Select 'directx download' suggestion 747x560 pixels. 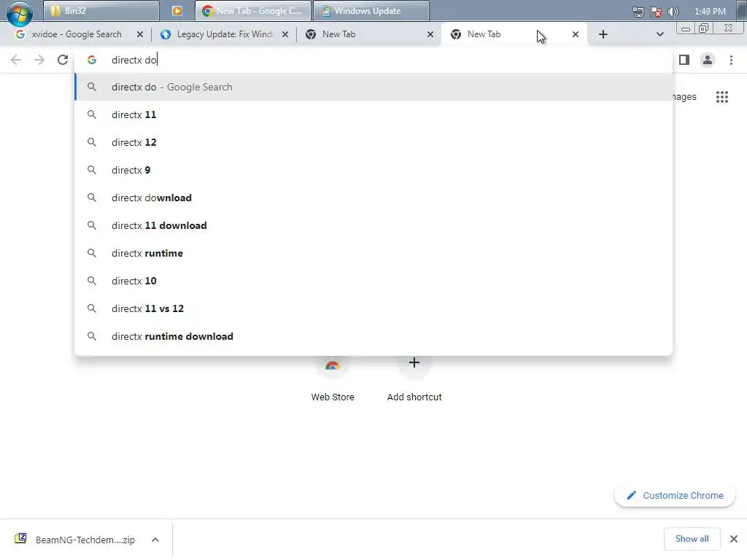click(x=373, y=198)
